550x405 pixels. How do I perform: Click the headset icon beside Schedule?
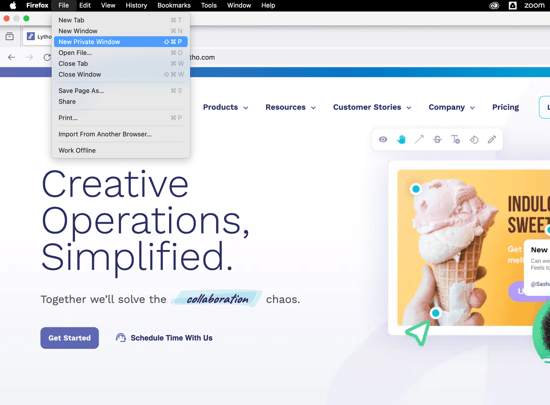tap(121, 338)
